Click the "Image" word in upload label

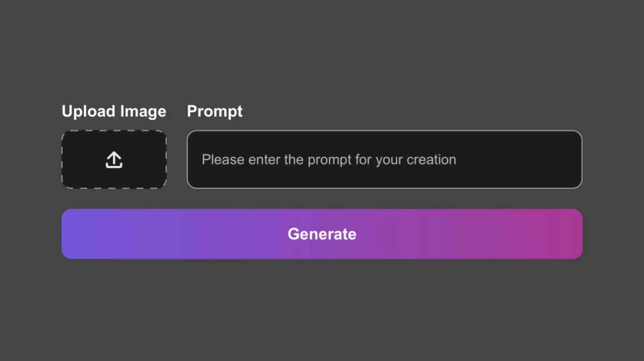click(143, 111)
